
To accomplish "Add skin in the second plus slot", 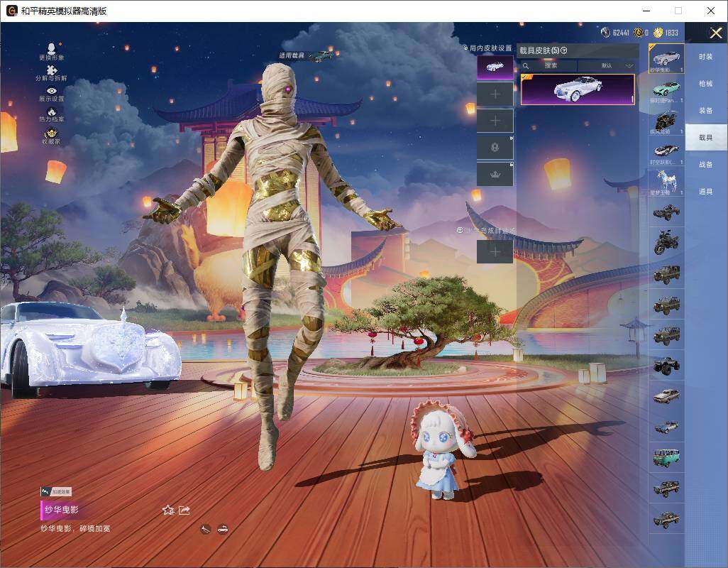I will coord(495,94).
